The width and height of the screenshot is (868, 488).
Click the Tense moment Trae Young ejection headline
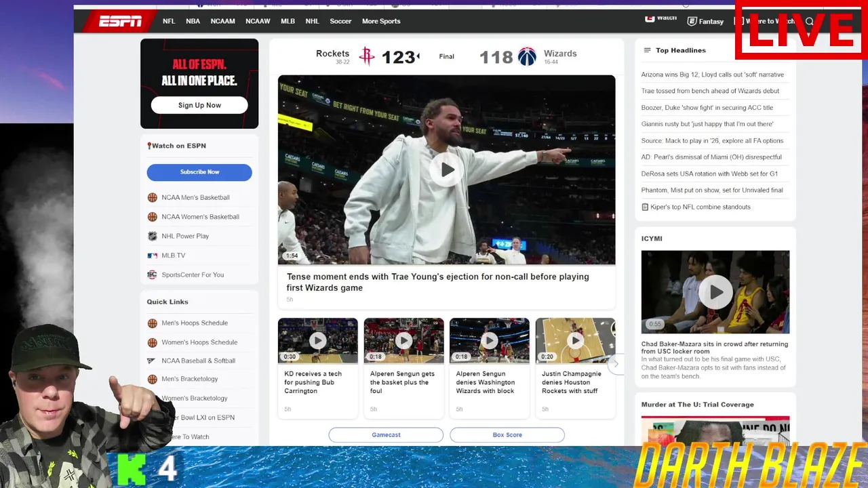438,282
